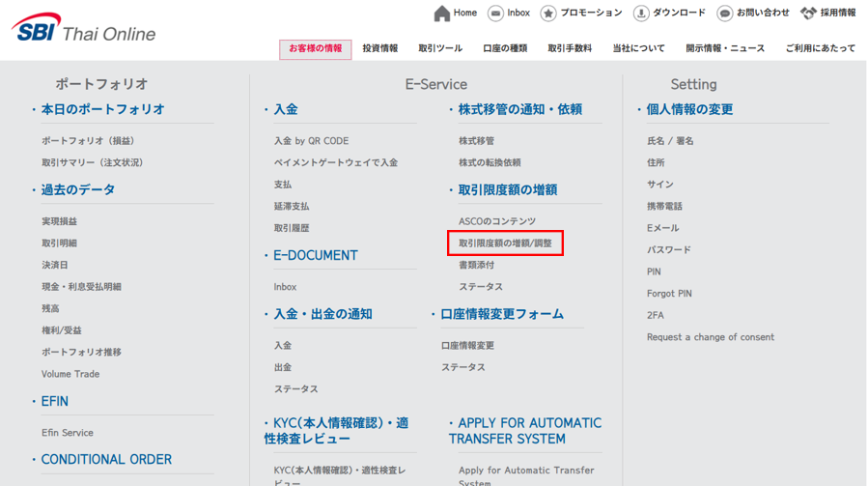The height and width of the screenshot is (486, 868).
Task: Open 住所 setting
Action: coord(656,162)
